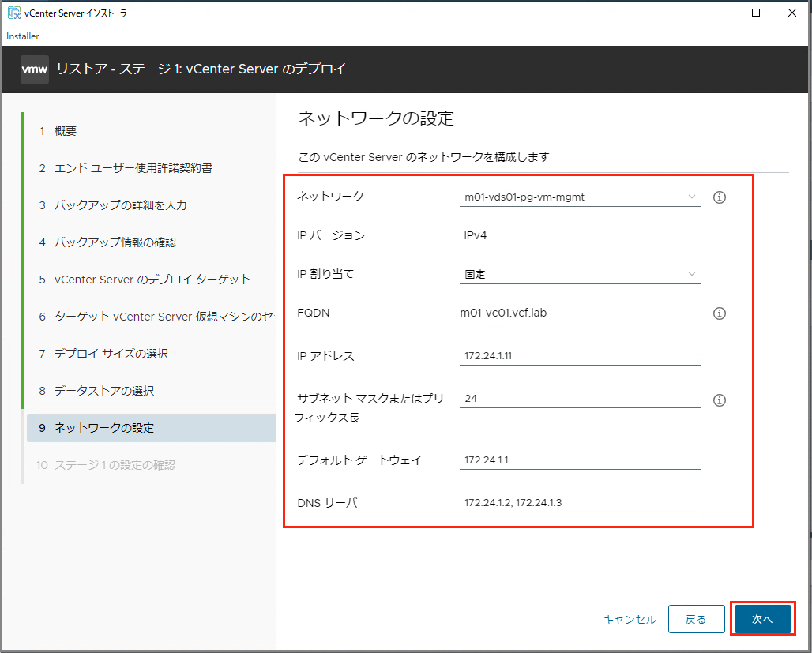
Task: Click the キャンセル link
Action: click(630, 619)
